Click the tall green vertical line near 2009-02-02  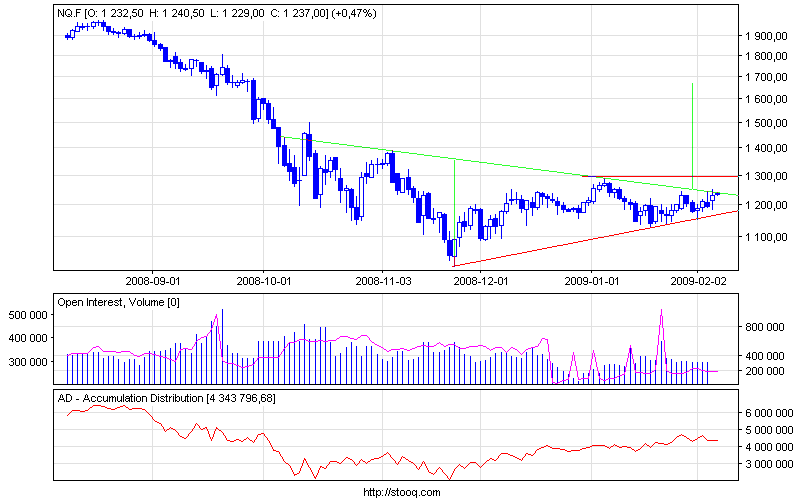coord(692,137)
